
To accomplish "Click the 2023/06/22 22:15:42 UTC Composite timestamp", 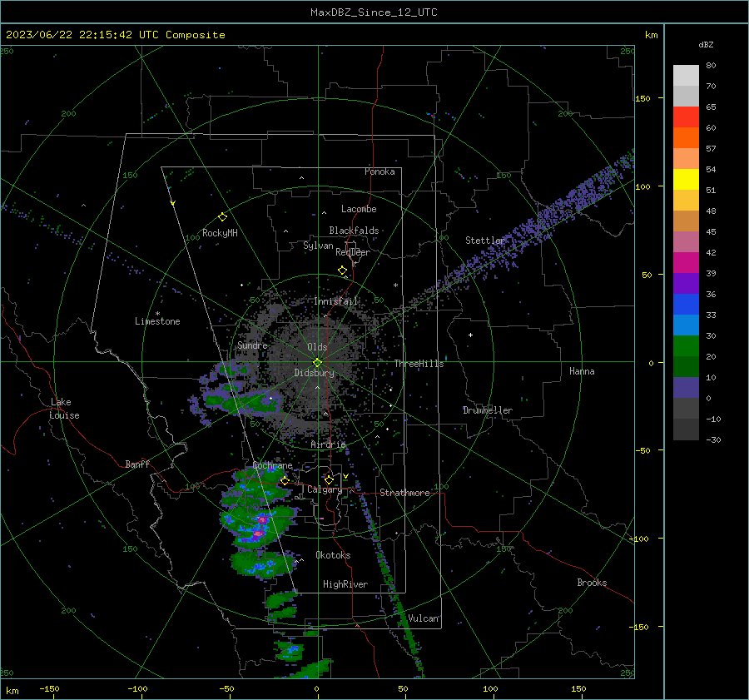I will pos(115,35).
